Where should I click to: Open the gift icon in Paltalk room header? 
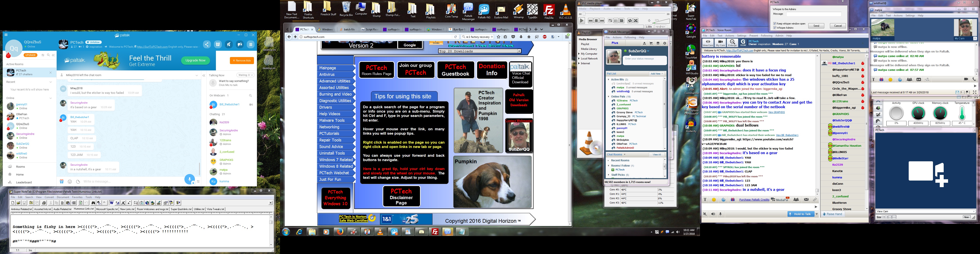tap(218, 45)
